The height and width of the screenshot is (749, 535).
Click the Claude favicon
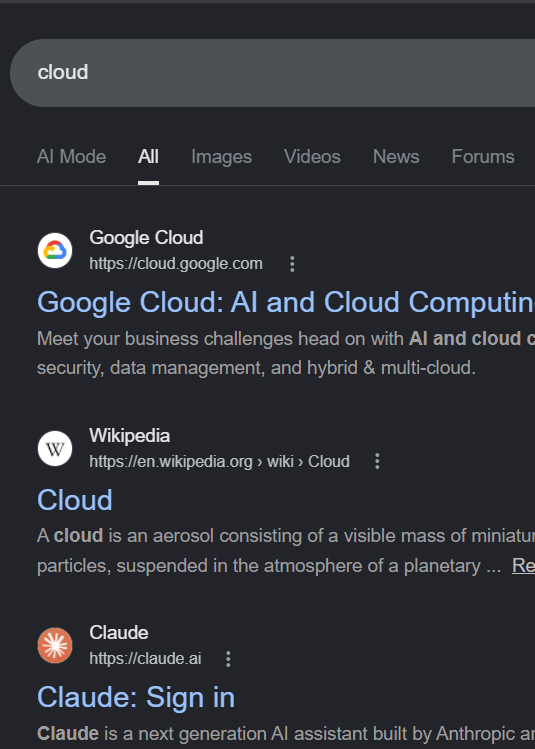pos(55,645)
